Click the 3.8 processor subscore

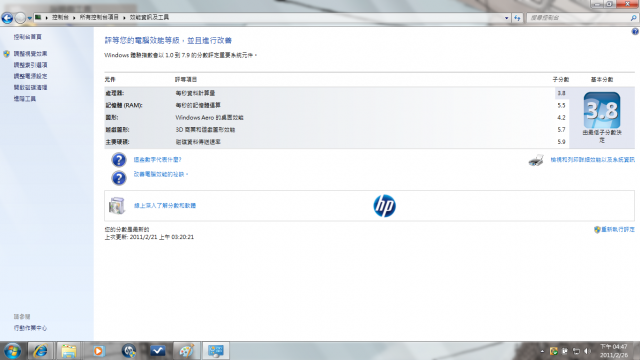[561, 93]
